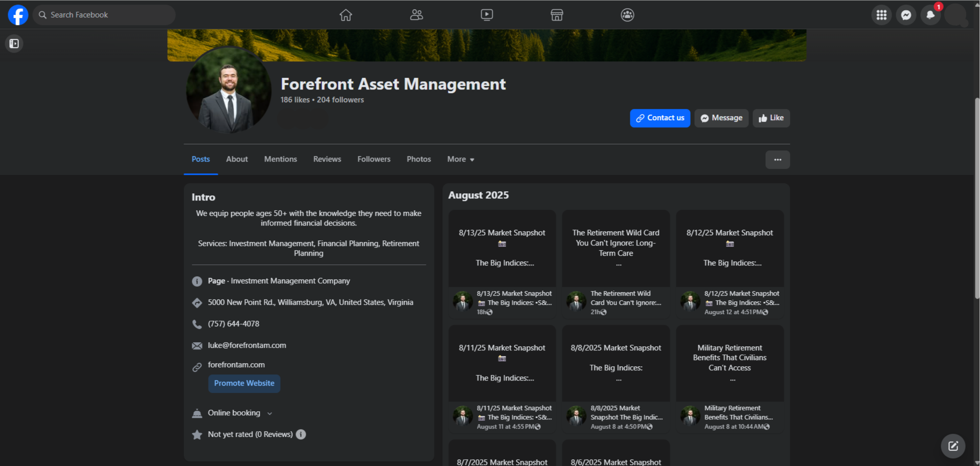Click the envelope icon beside luke@forefrontam.com
This screenshot has width=980, height=466.
point(197,346)
